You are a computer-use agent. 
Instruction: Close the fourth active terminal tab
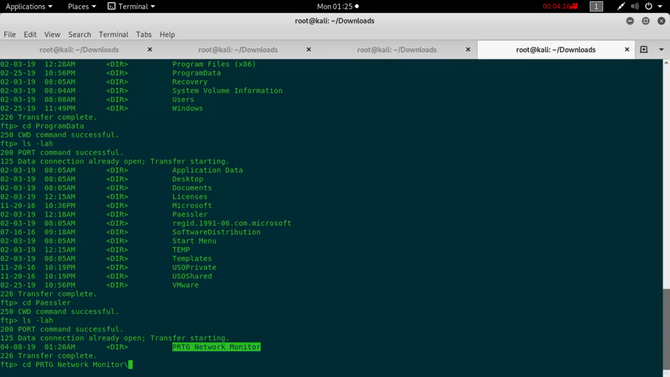coord(627,50)
